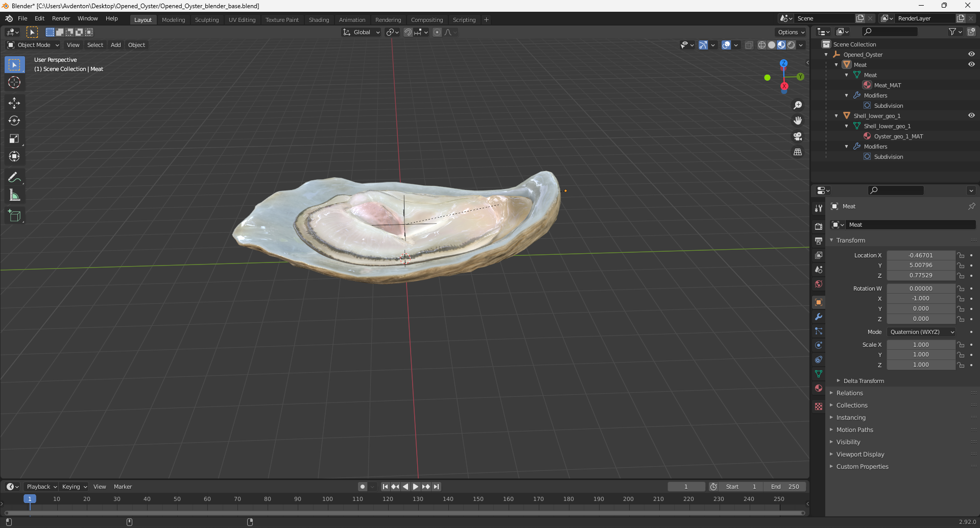This screenshot has height=528, width=980.
Task: Toggle auto keying record button
Action: (362, 487)
